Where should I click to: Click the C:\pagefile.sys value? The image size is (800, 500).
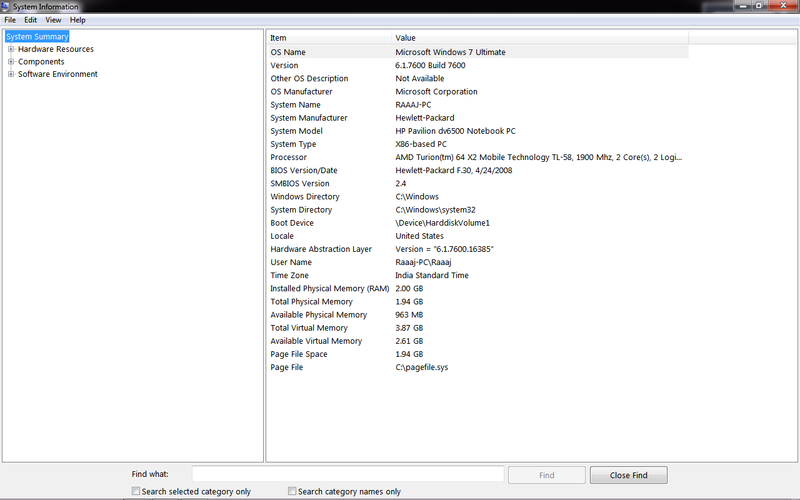(422, 367)
